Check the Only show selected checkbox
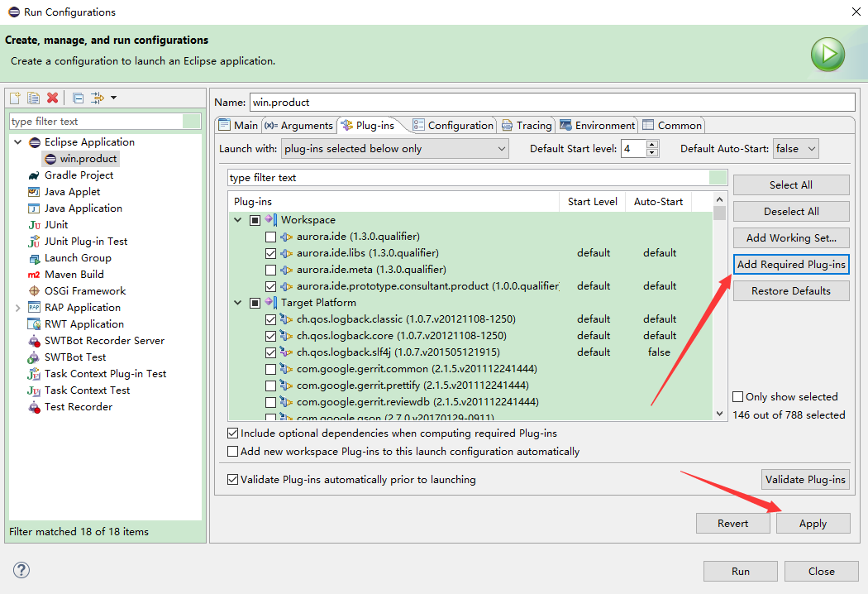The width and height of the screenshot is (868, 594). click(x=737, y=396)
